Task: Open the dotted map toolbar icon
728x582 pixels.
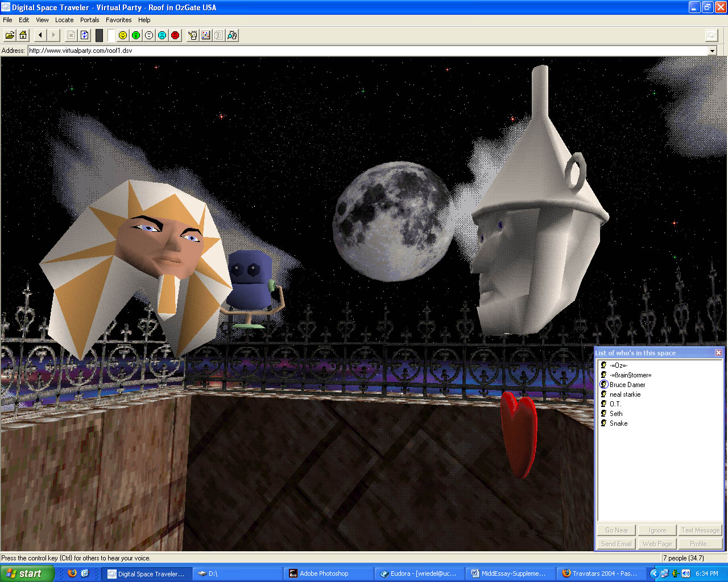Action: (x=206, y=35)
